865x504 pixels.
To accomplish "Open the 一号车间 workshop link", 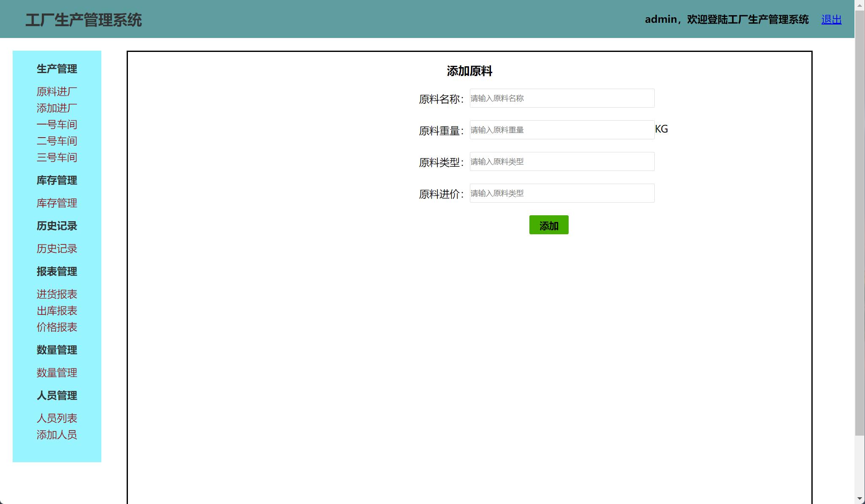I will (x=57, y=125).
